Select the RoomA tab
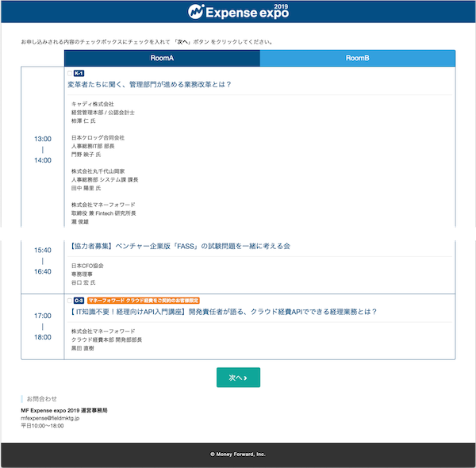The width and height of the screenshot is (476, 468). (x=162, y=58)
